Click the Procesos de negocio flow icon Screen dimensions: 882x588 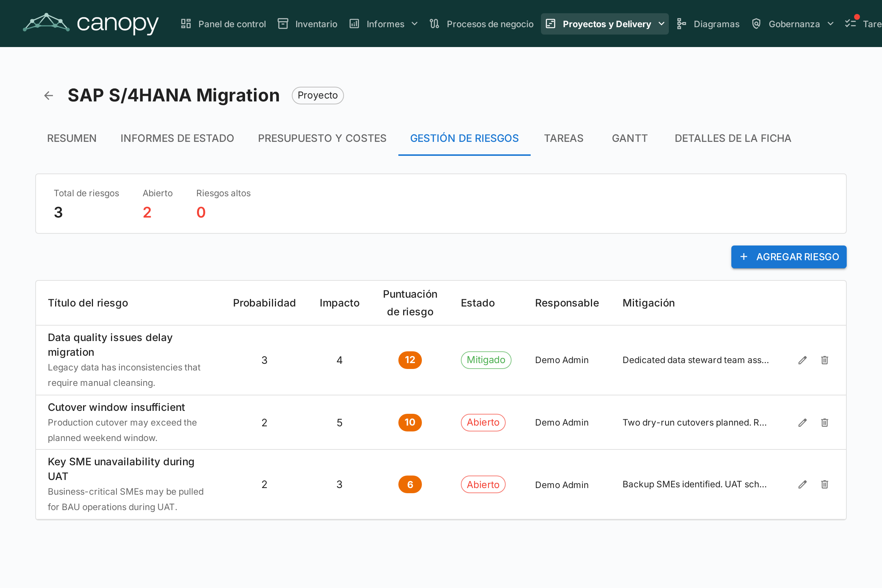(x=434, y=24)
